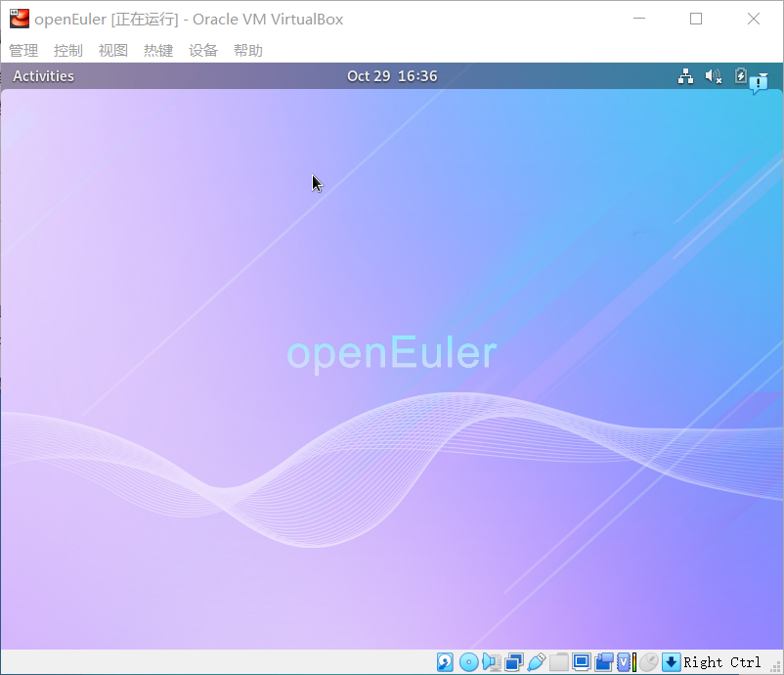Click the Right Ctrl host key label

(x=722, y=662)
